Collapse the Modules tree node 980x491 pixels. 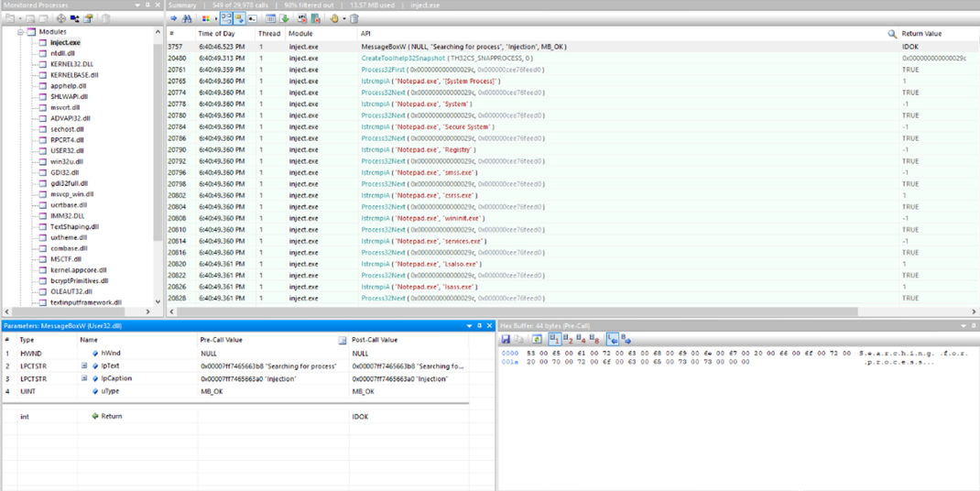tap(20, 32)
